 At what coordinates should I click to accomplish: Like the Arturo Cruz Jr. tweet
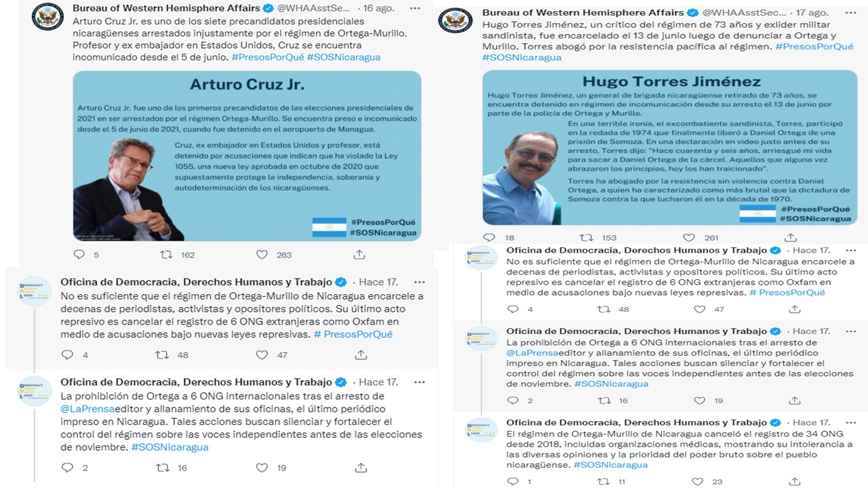coord(262,255)
